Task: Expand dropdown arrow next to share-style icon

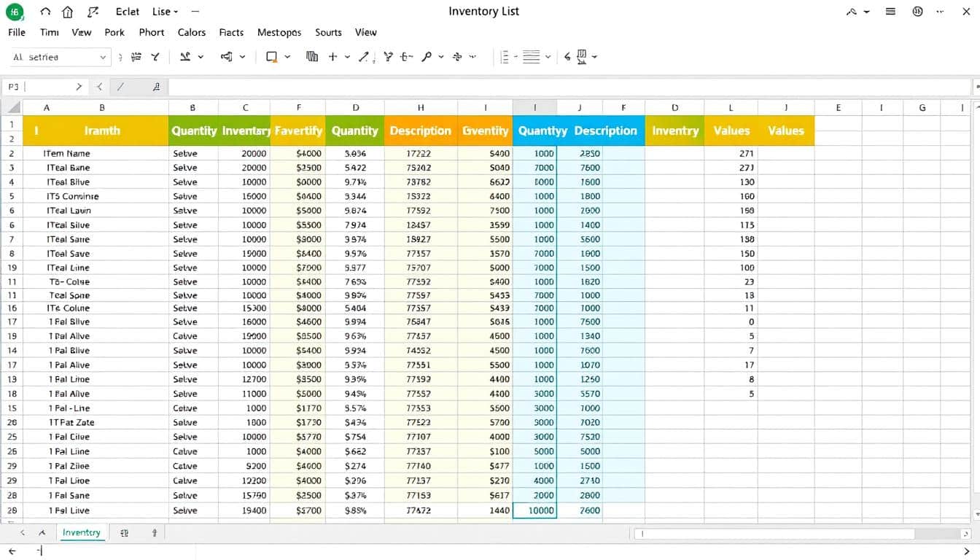Action: [x=242, y=56]
